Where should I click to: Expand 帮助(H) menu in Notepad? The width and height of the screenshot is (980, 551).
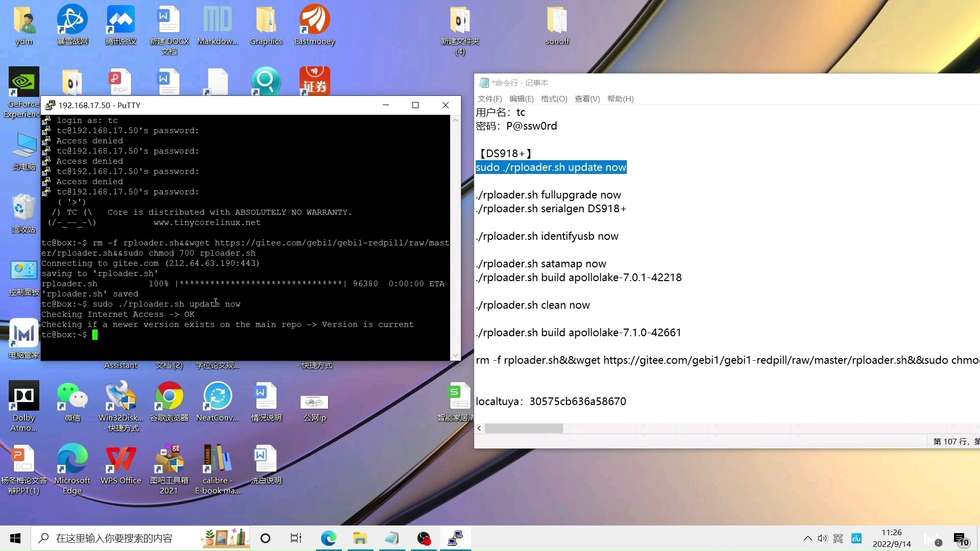tap(620, 98)
